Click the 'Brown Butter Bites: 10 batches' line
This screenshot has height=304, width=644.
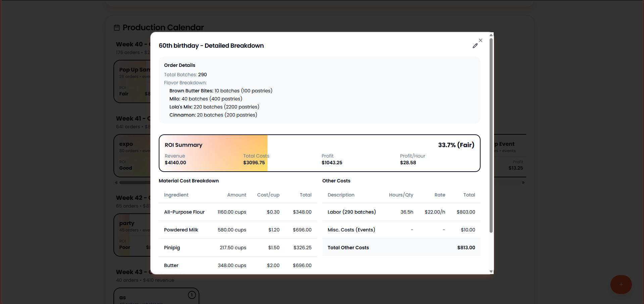coord(221,91)
